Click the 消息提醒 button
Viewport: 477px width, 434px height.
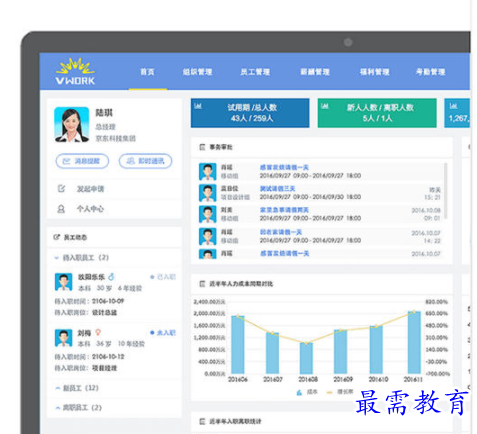tap(82, 161)
